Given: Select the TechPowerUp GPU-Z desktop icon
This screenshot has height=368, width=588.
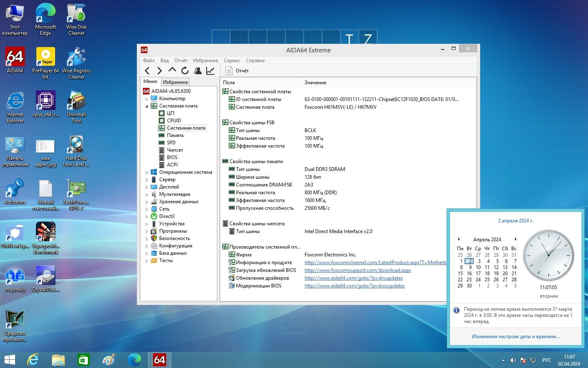Looking at the screenshot, I should coord(76,195).
